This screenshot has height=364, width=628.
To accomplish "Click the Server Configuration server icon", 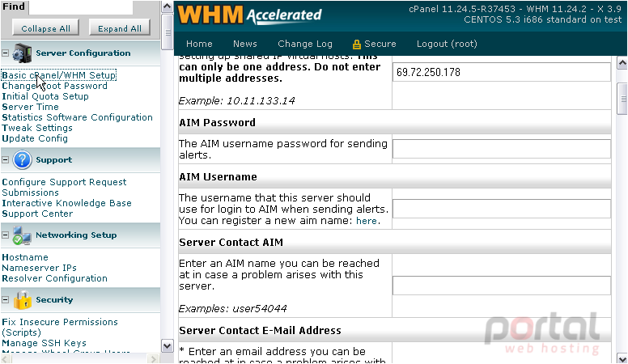I will [22, 53].
